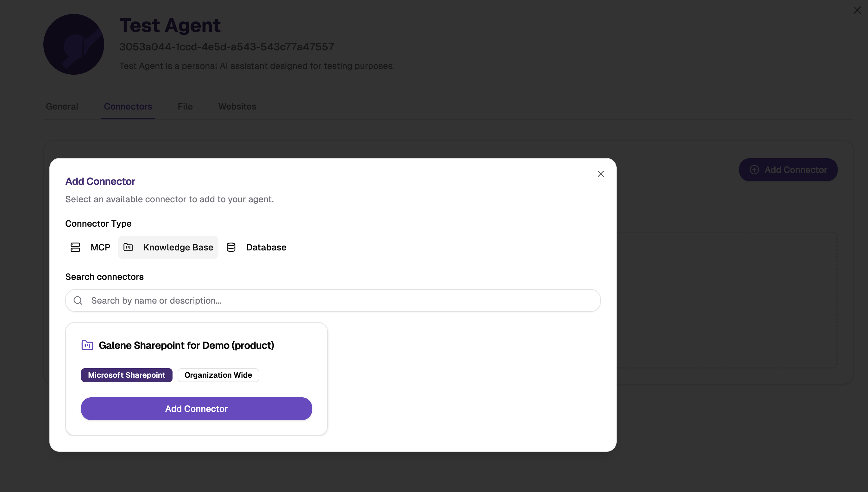868x492 pixels.
Task: Add the Galene Sharepoint connector
Action: (x=196, y=408)
